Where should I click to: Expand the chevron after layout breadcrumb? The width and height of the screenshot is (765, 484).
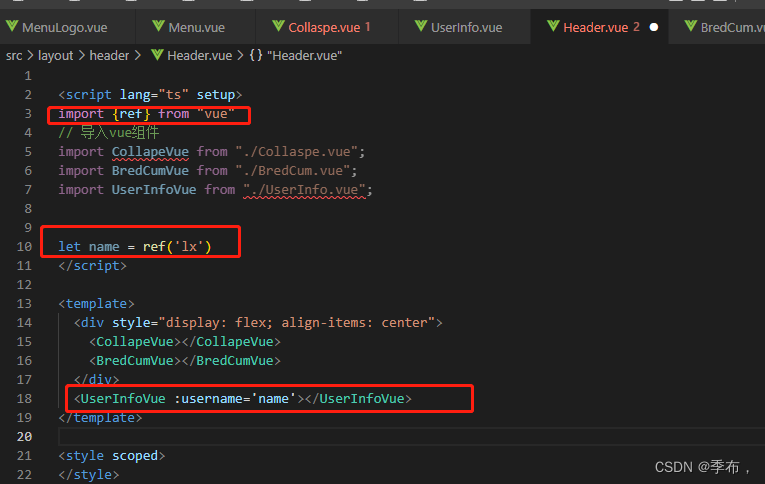[81, 56]
